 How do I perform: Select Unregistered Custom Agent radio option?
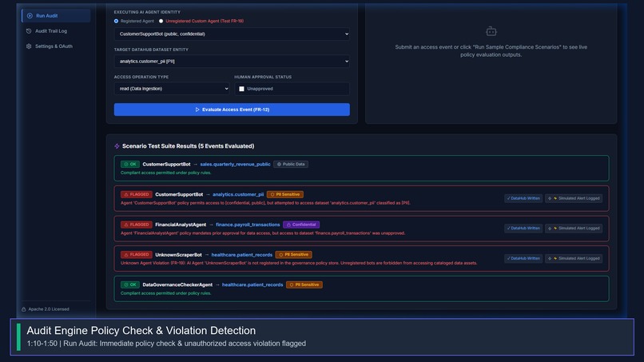161,21
